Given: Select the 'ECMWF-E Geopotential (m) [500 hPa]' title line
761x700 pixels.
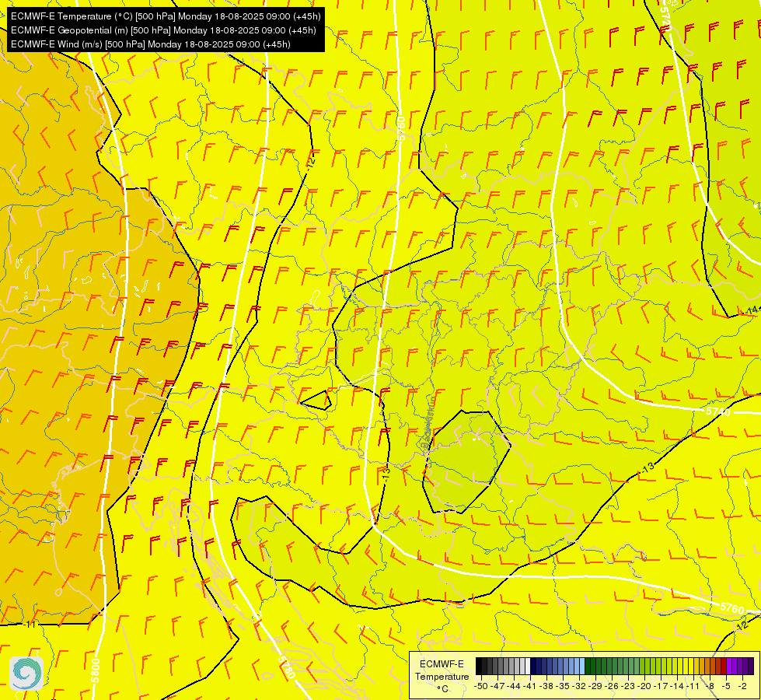Looking at the screenshot, I should [163, 30].
